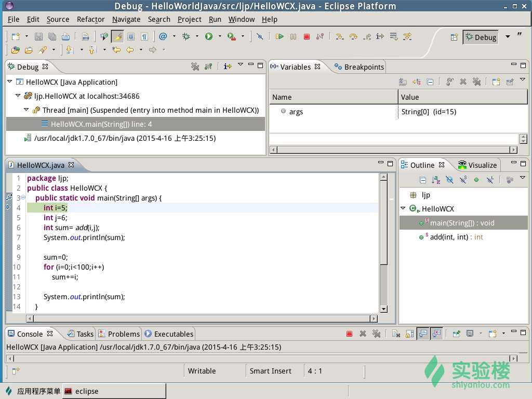Open the 应用程序菜单 applications menu

(33, 391)
